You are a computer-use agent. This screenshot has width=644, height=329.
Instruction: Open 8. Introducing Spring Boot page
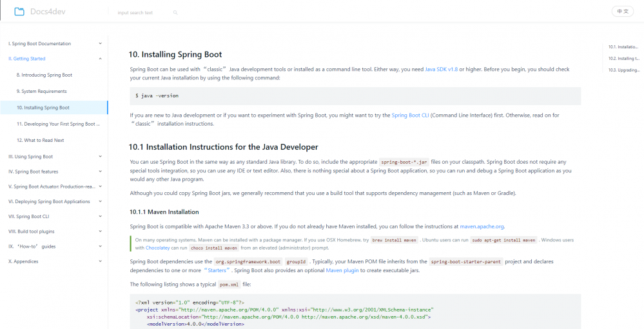(44, 75)
